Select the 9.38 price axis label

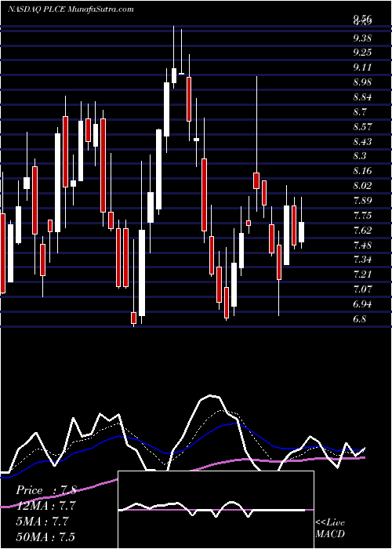click(362, 38)
